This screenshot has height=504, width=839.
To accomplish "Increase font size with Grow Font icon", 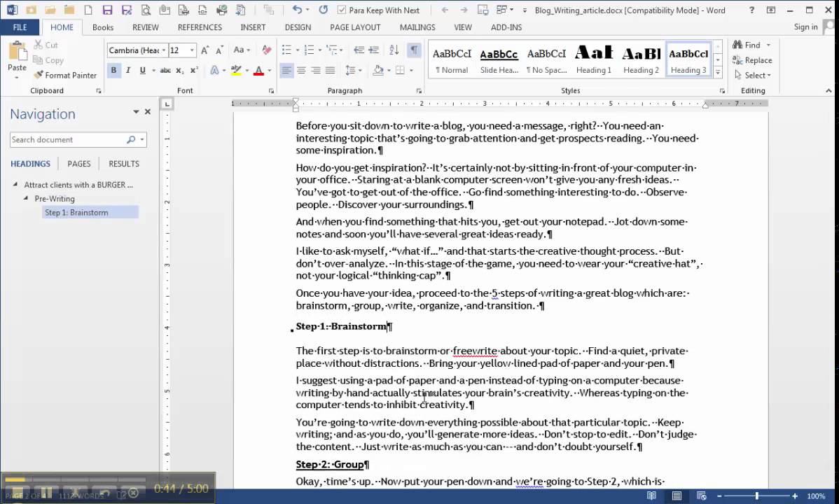I will coord(204,50).
